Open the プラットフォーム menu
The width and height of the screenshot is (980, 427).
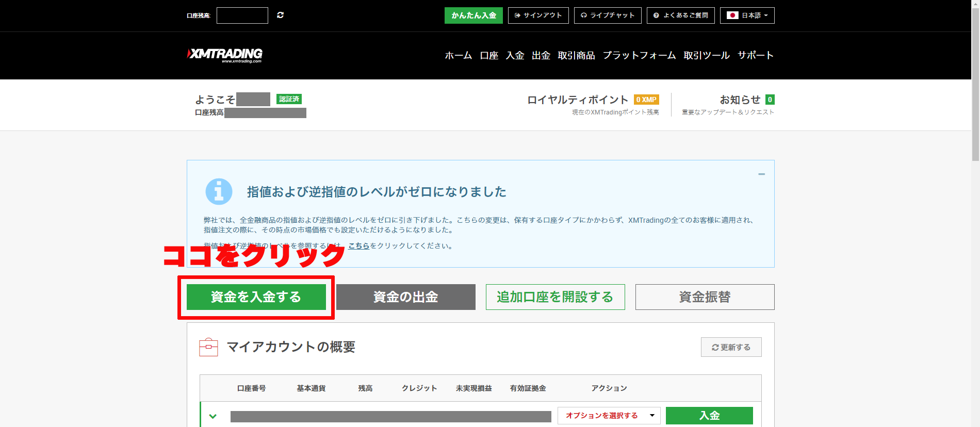[x=639, y=55]
